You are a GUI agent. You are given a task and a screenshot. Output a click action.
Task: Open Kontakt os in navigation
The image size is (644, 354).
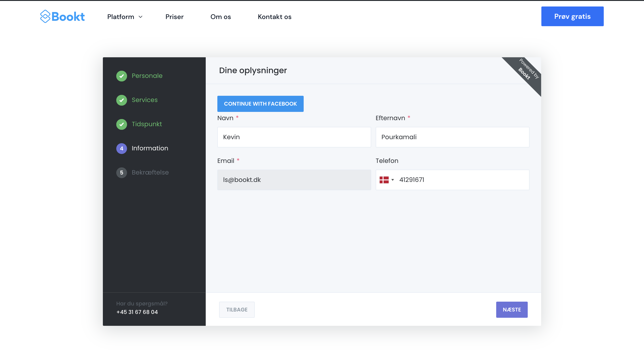tap(274, 17)
